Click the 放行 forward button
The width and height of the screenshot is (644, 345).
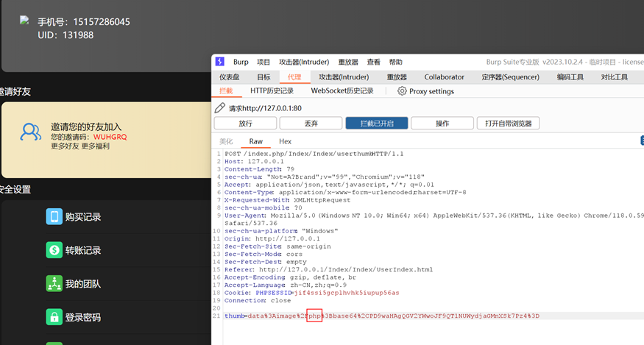pos(245,124)
